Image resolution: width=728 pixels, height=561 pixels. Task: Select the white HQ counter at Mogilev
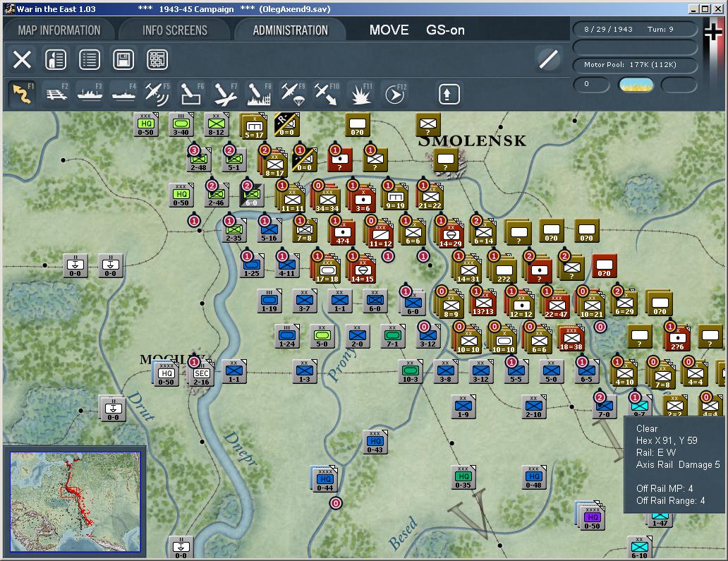[166, 374]
